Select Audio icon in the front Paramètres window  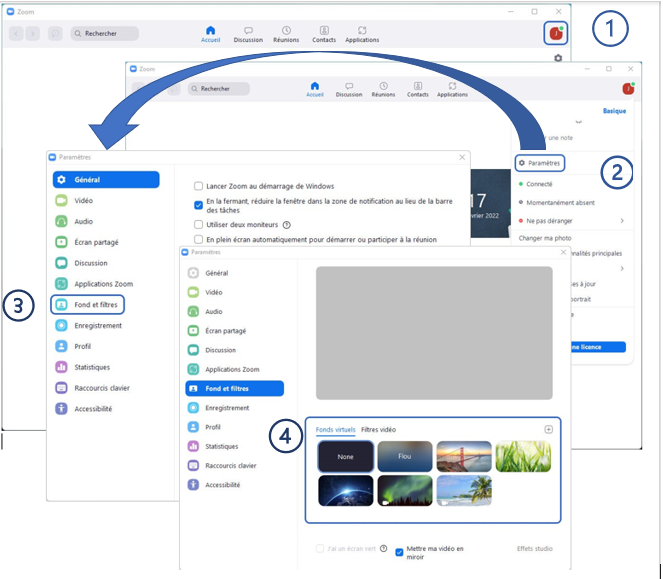coord(193,312)
